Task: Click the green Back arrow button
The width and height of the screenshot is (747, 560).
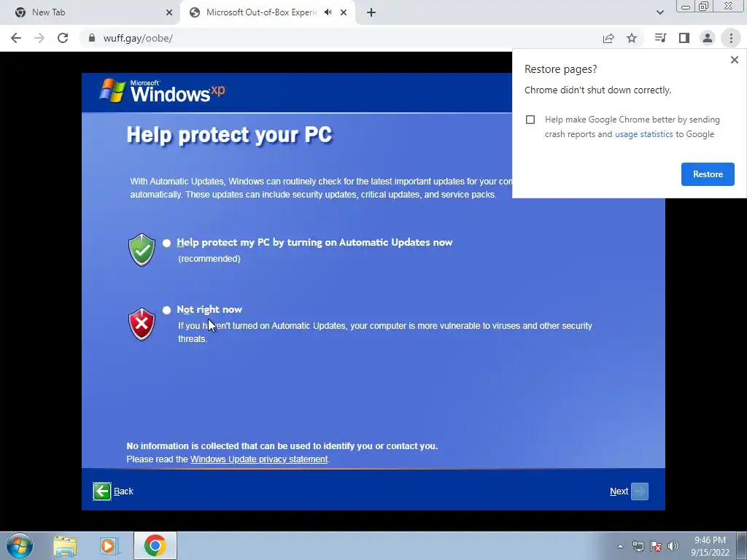Action: point(102,491)
